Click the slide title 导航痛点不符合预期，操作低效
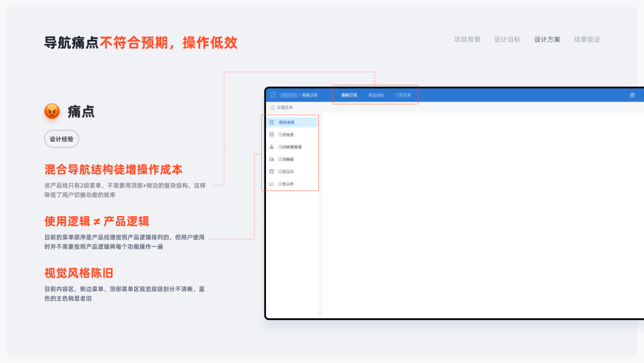 pyautogui.click(x=141, y=43)
